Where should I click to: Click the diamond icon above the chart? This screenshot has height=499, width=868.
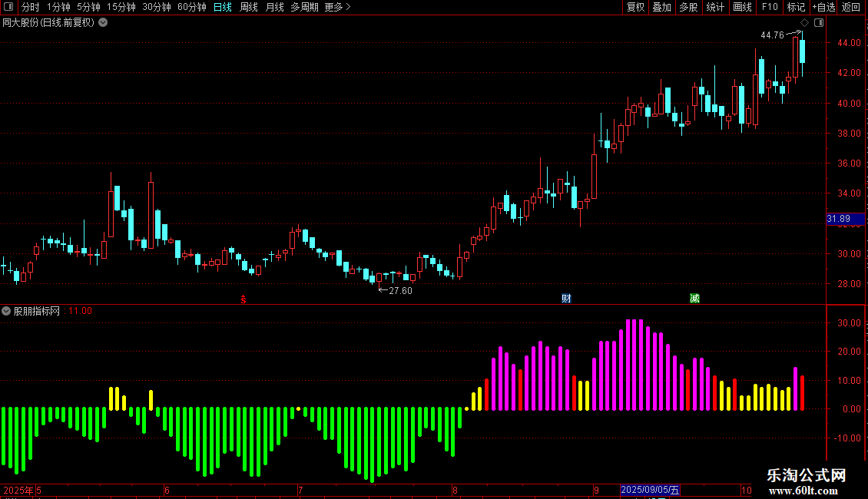click(x=804, y=23)
